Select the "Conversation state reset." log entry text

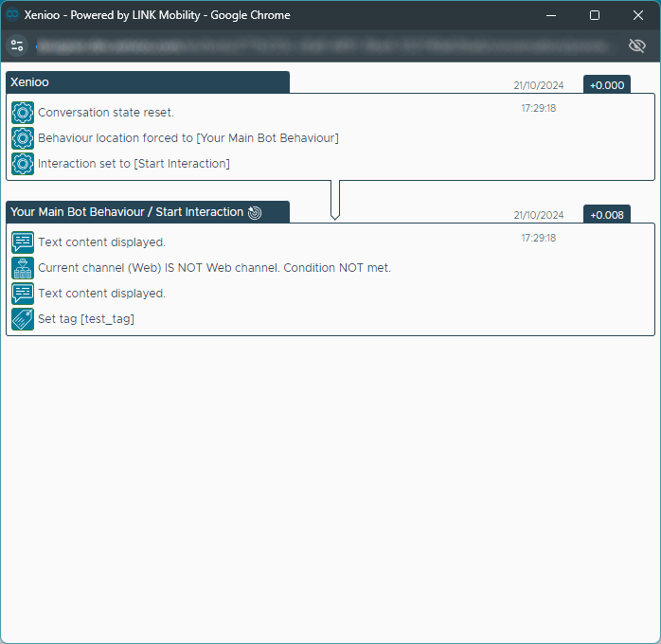pos(106,113)
